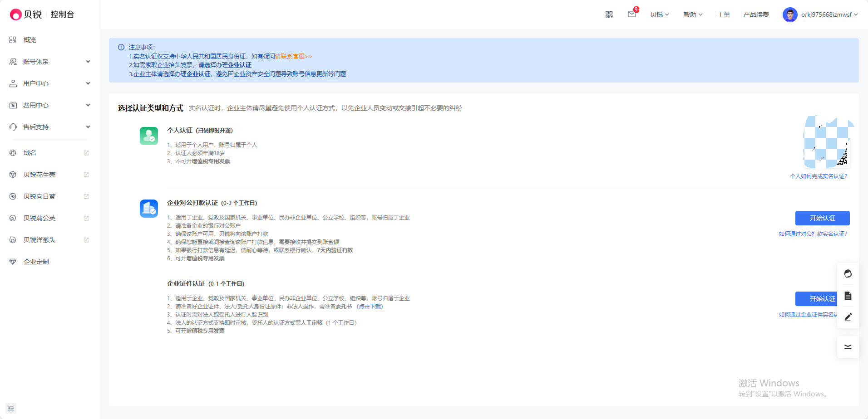Open the document floating icon
Screen dimensions: 868x419
848,296
